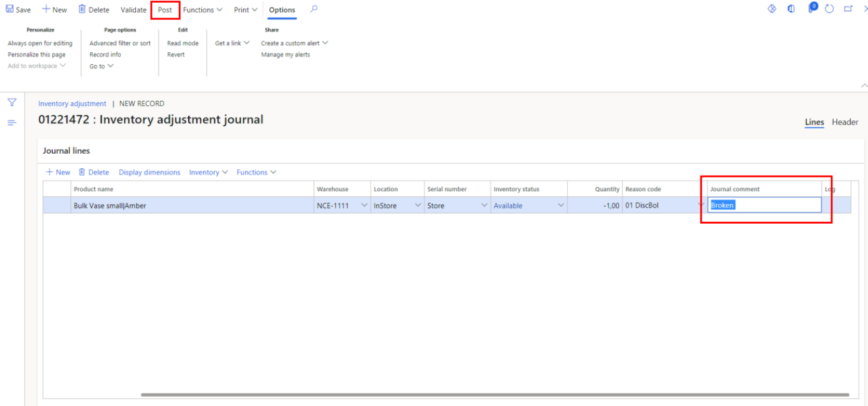
Task: Open the Get a link dropdown
Action: tap(232, 44)
